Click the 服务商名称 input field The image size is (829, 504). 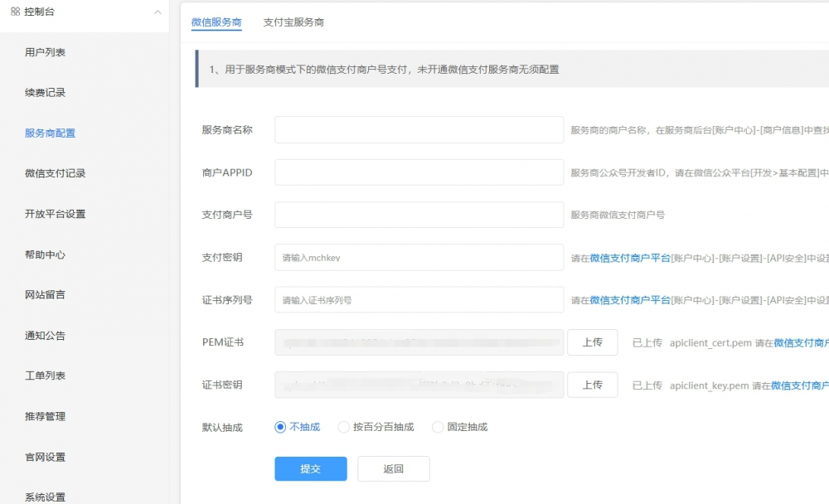click(x=419, y=129)
